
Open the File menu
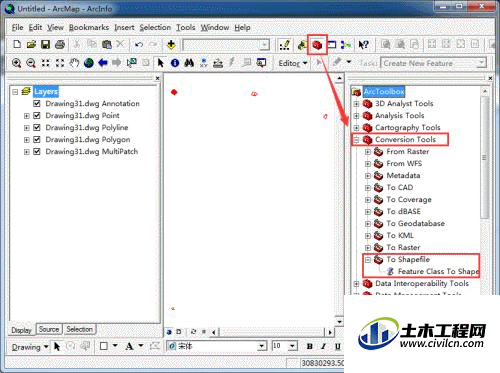17,27
